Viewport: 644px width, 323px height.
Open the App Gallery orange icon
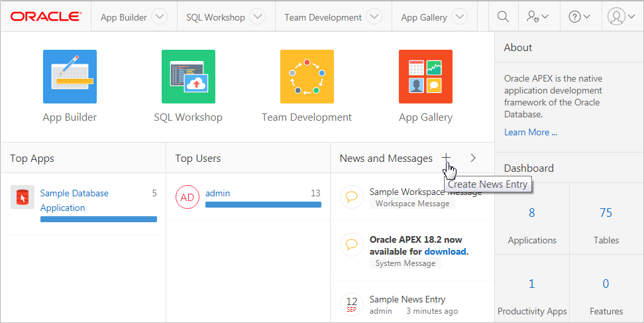(x=425, y=77)
